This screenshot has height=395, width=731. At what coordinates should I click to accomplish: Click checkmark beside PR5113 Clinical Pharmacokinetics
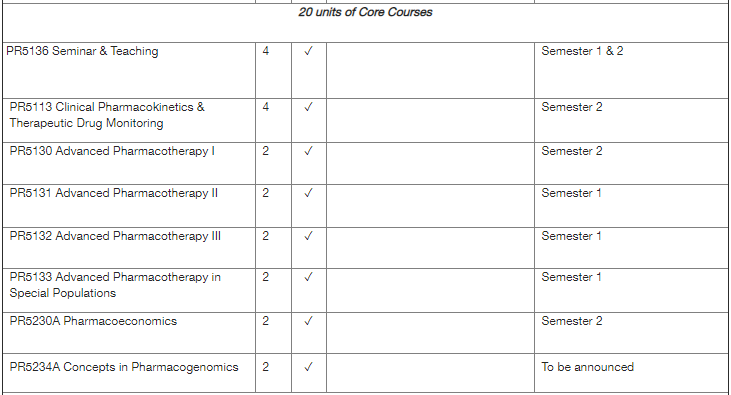point(308,107)
